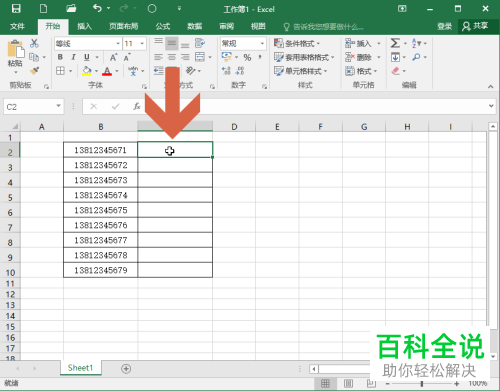Decrease decimal places

click(240, 71)
